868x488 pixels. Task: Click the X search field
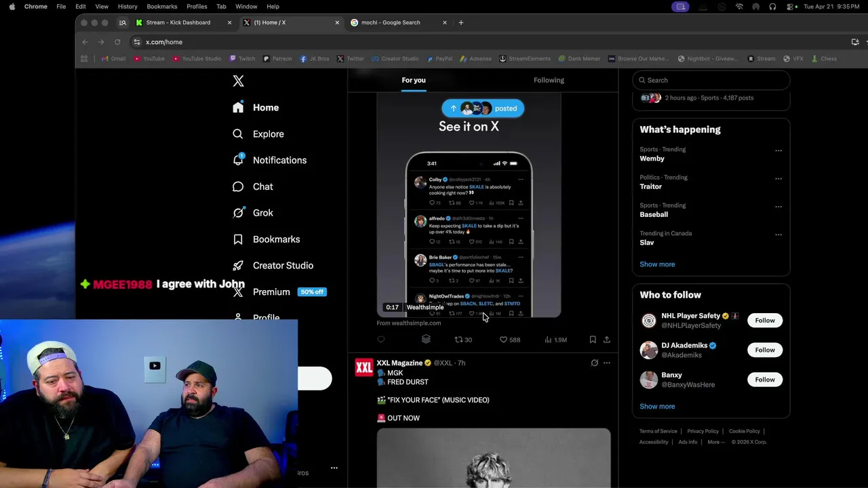[711, 80]
